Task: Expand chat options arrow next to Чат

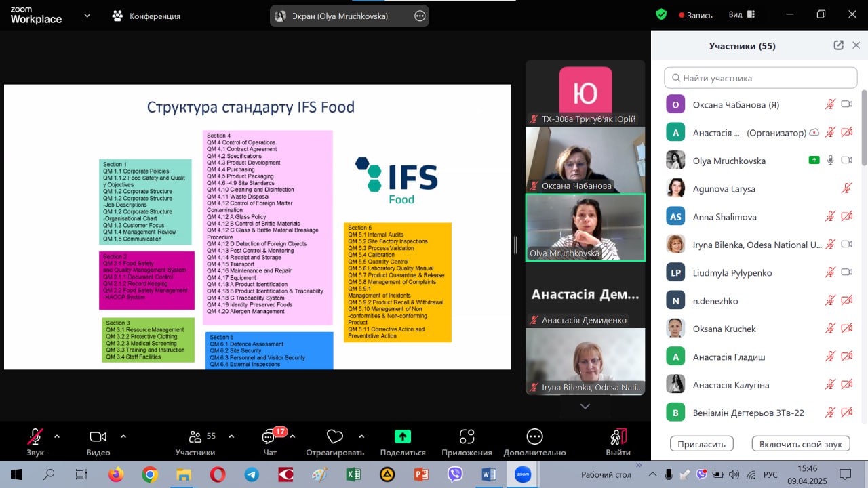Action: click(x=292, y=436)
